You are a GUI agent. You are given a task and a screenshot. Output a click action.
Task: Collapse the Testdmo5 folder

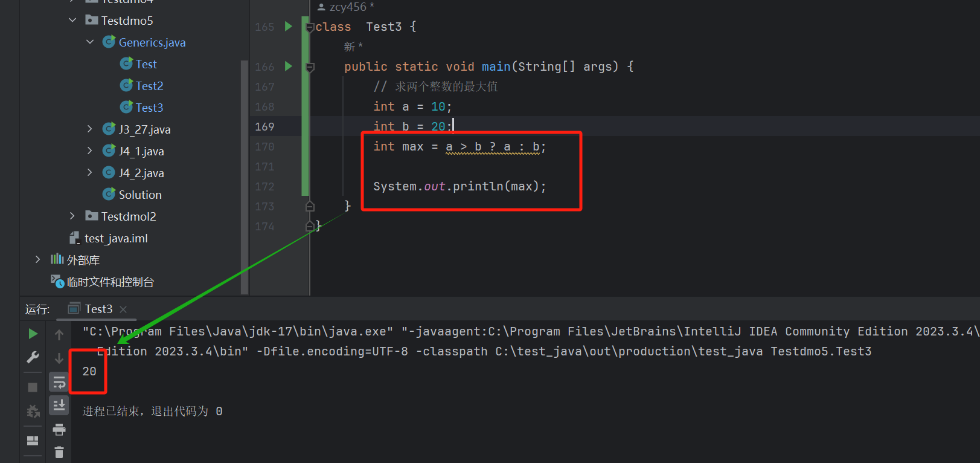point(72,20)
